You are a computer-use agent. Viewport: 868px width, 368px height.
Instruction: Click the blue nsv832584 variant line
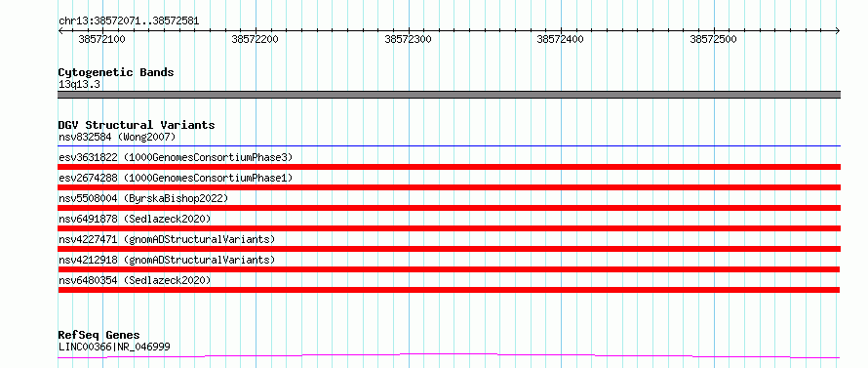click(450, 146)
